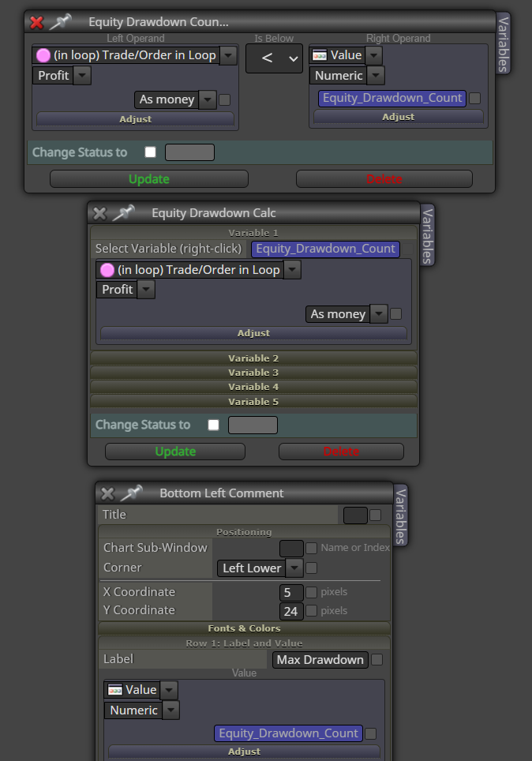Click the pink circle icon in Left Operand

pyautogui.click(x=43, y=55)
